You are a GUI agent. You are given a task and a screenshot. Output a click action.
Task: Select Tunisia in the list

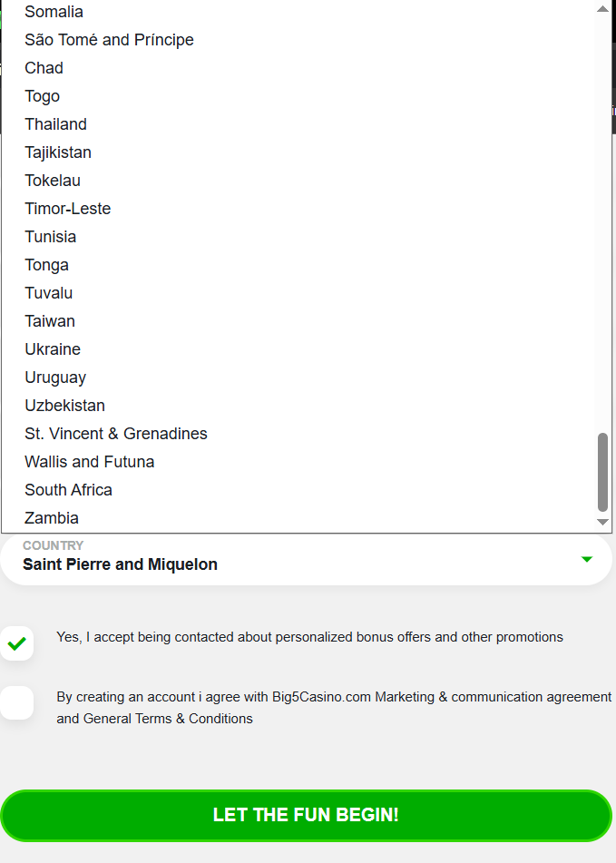51,237
